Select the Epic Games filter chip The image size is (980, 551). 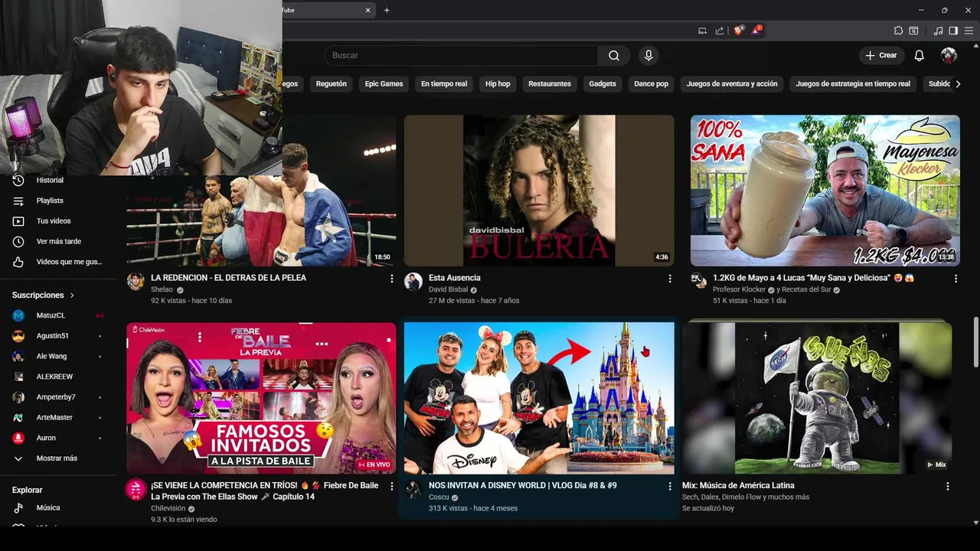click(x=384, y=84)
